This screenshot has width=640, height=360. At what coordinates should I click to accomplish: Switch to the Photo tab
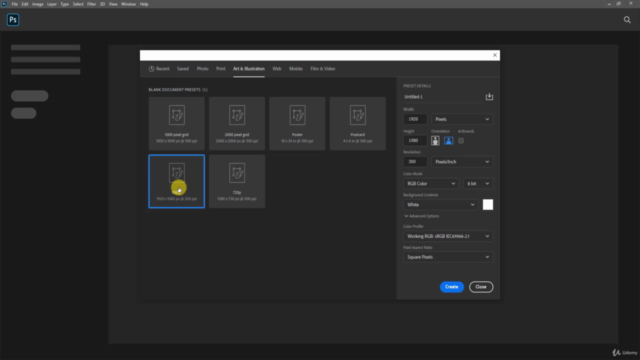pyautogui.click(x=202, y=69)
